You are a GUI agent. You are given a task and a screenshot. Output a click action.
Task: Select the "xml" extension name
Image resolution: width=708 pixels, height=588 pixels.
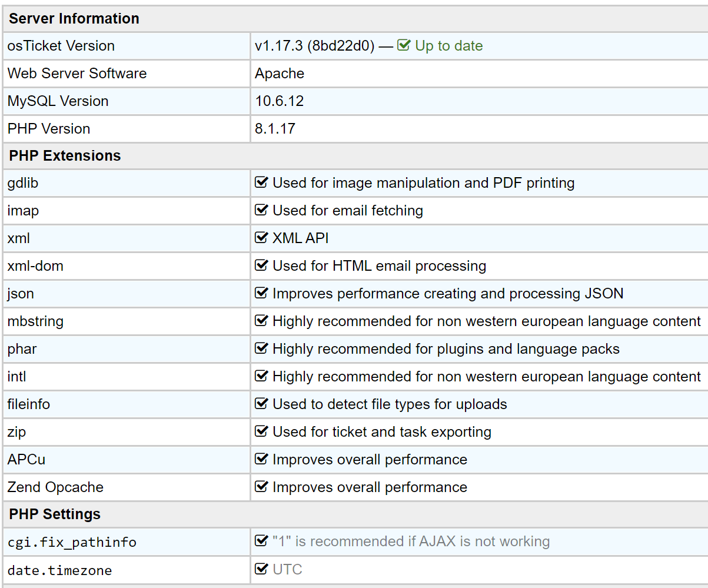(19, 238)
